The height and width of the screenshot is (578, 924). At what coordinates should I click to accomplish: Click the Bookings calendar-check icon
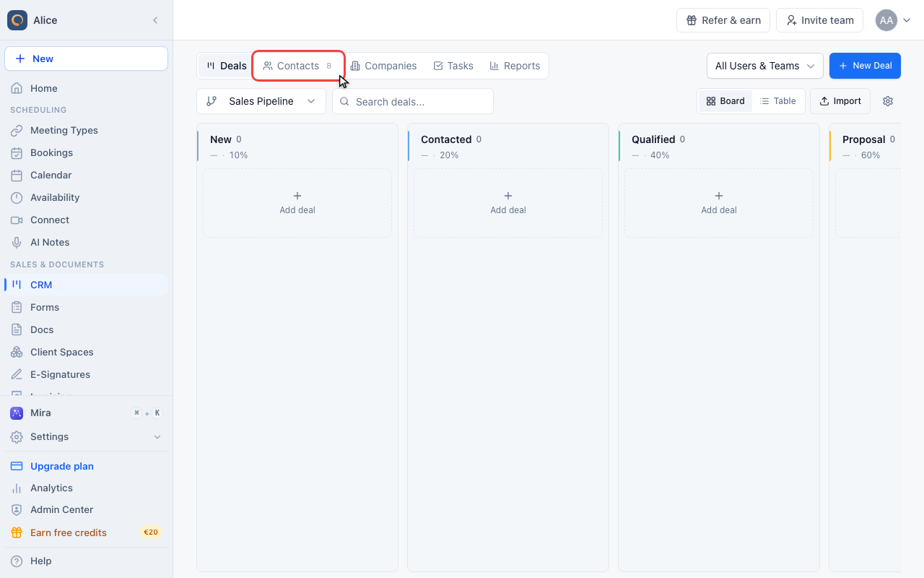click(x=17, y=152)
